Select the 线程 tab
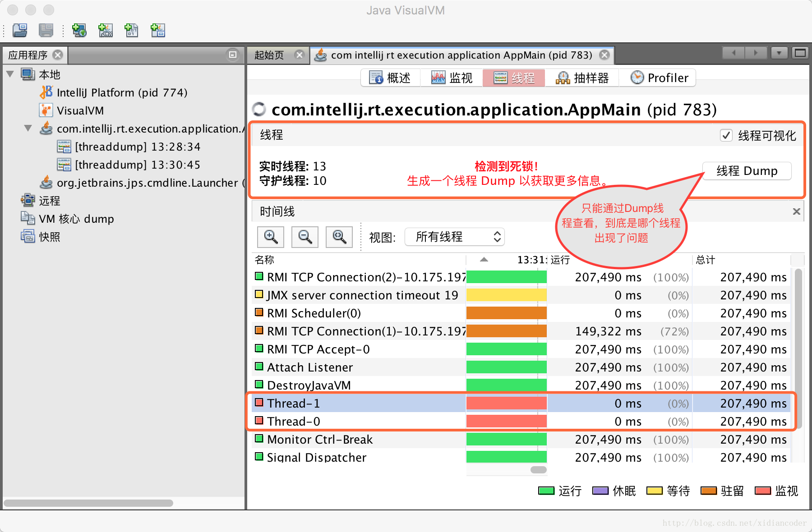The width and height of the screenshot is (812, 532). [514, 78]
